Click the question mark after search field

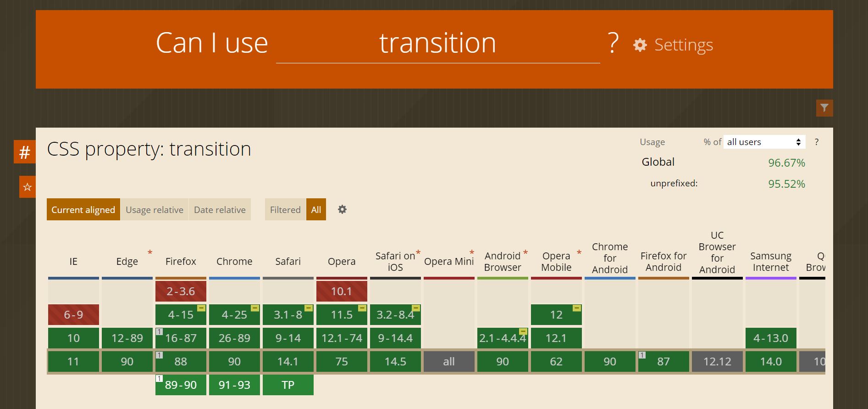613,43
